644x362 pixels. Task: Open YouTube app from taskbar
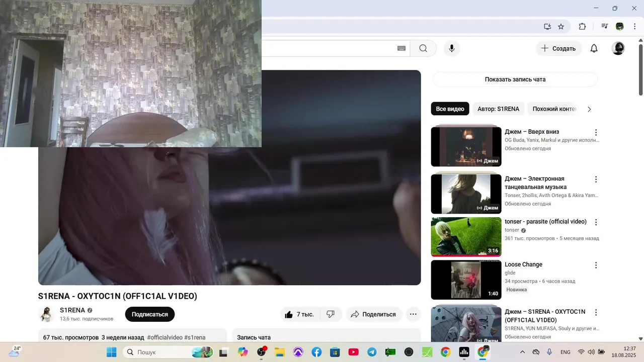point(353,352)
